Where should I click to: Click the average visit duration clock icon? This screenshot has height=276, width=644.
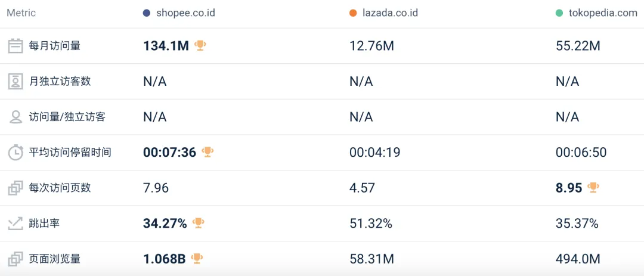16,153
